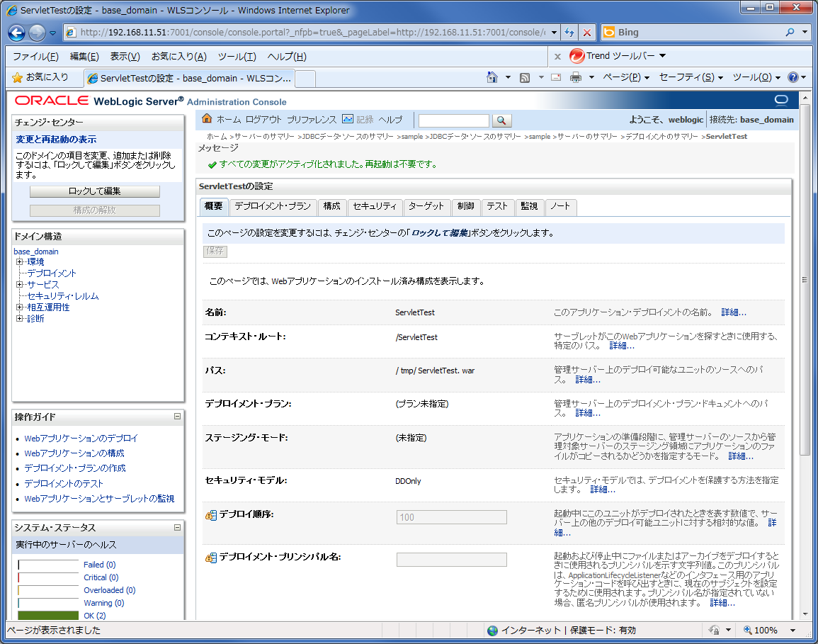
Task: Go back with the browser Back arrow
Action: (17, 33)
